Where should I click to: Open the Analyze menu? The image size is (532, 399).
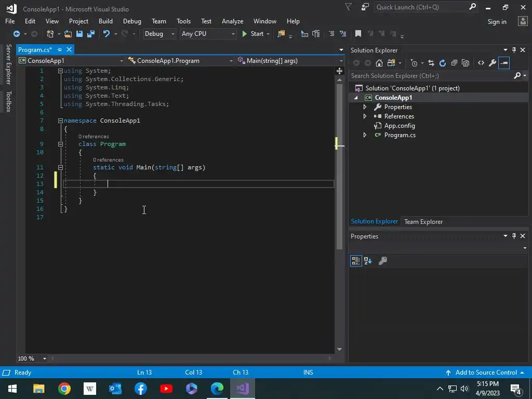pyautogui.click(x=232, y=21)
